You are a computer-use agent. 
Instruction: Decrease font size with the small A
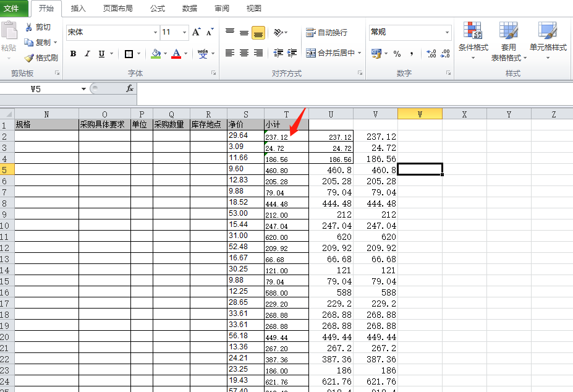(210, 32)
